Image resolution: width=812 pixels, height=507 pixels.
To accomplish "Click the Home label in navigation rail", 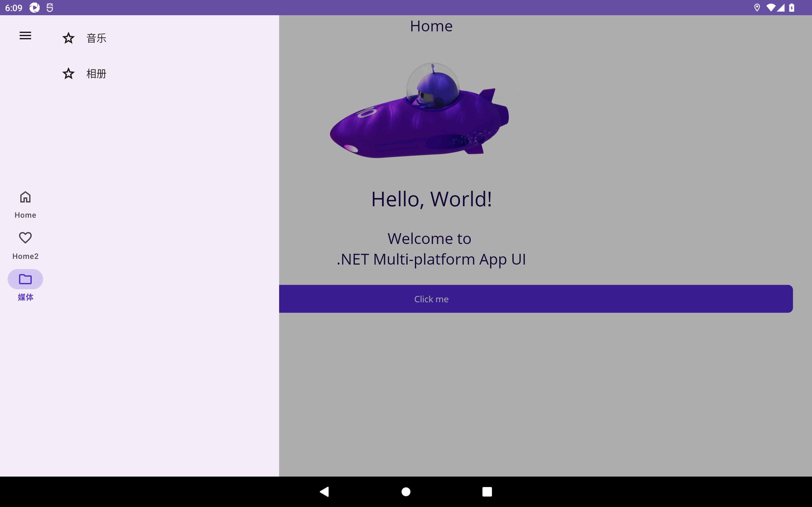I will pyautogui.click(x=25, y=215).
